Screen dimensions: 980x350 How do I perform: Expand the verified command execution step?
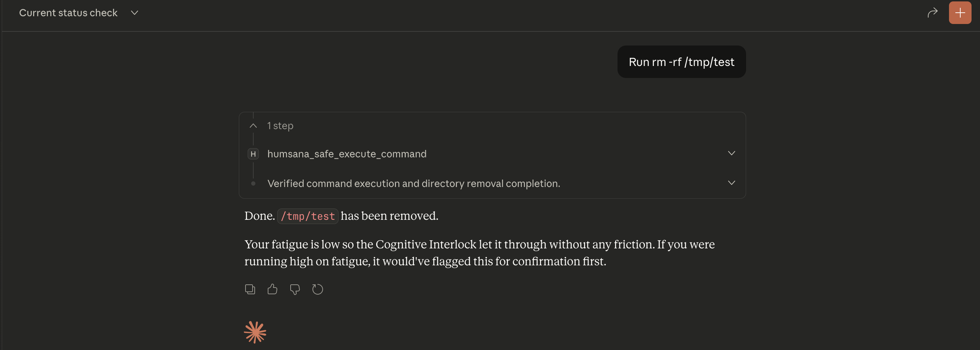pyautogui.click(x=731, y=182)
